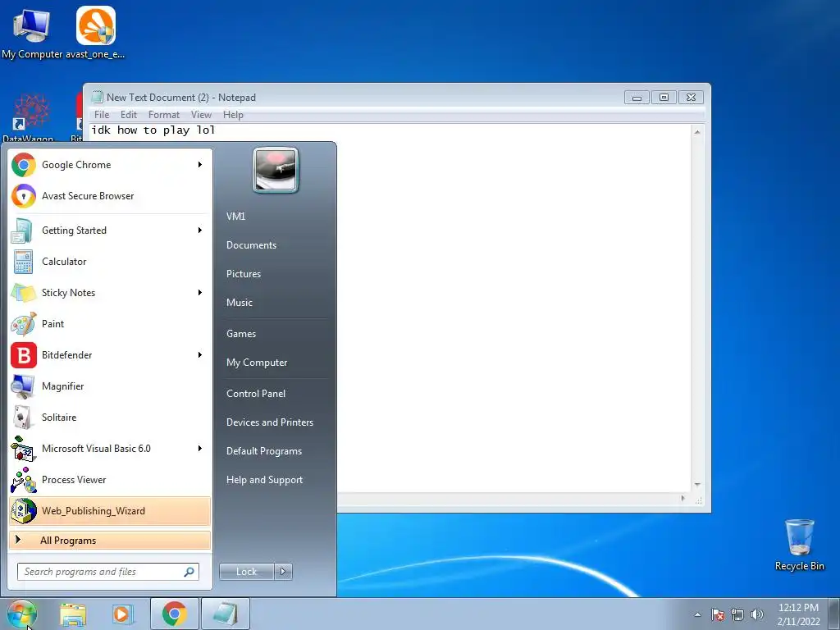Open Music library link
The image size is (840, 630).
pos(240,303)
